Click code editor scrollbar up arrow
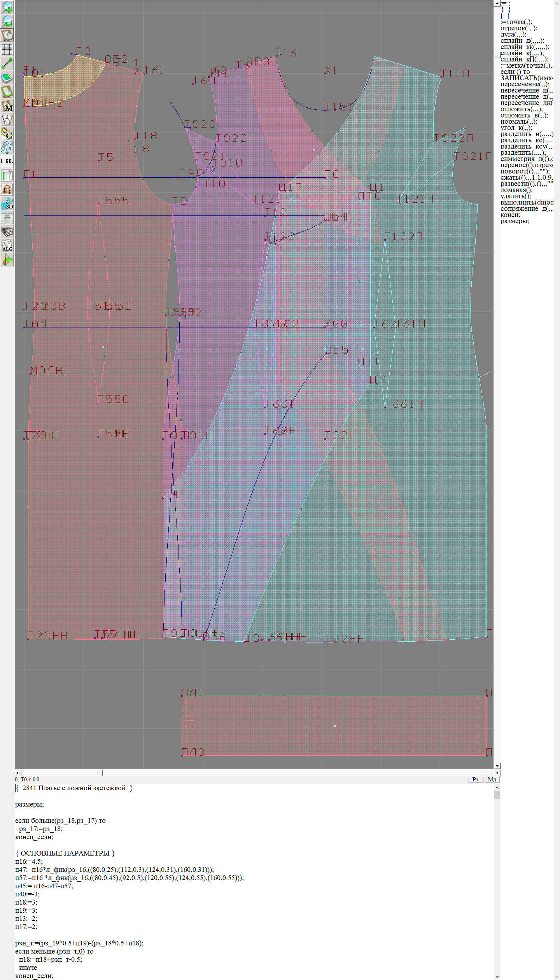The image size is (560, 980). (497, 787)
